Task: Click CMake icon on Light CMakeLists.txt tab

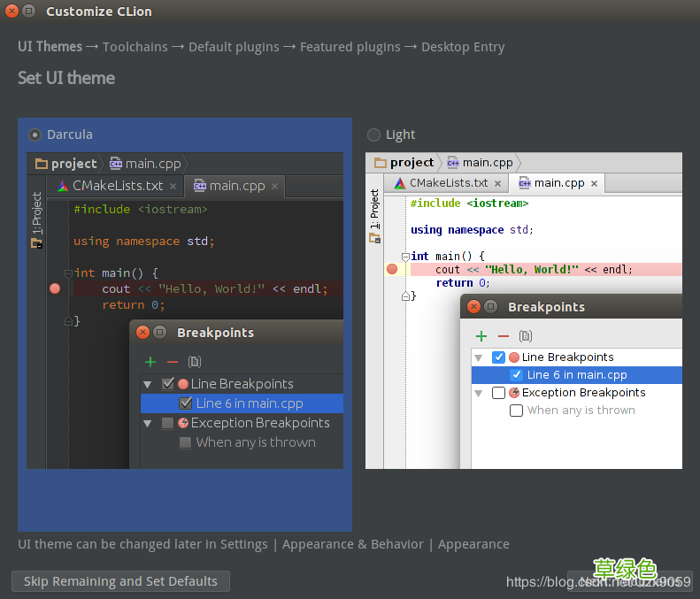Action: pos(400,183)
